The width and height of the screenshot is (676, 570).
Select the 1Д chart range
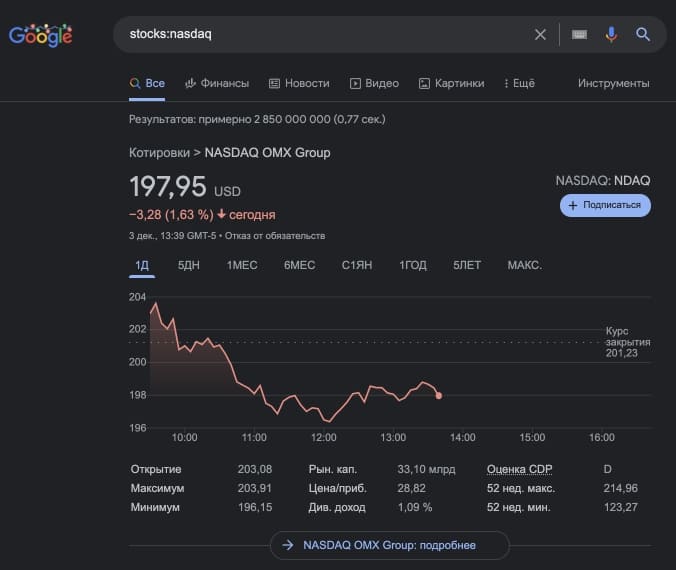pyautogui.click(x=142, y=265)
